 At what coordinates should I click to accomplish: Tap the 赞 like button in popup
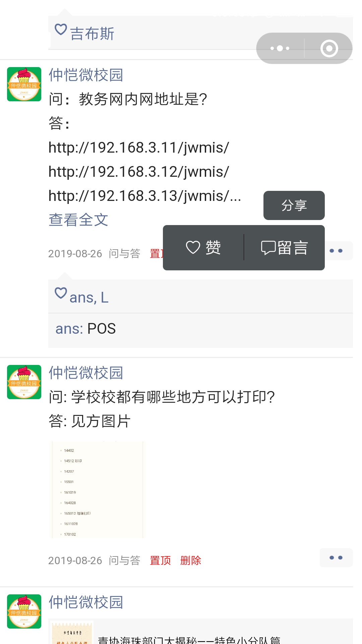coord(203,248)
